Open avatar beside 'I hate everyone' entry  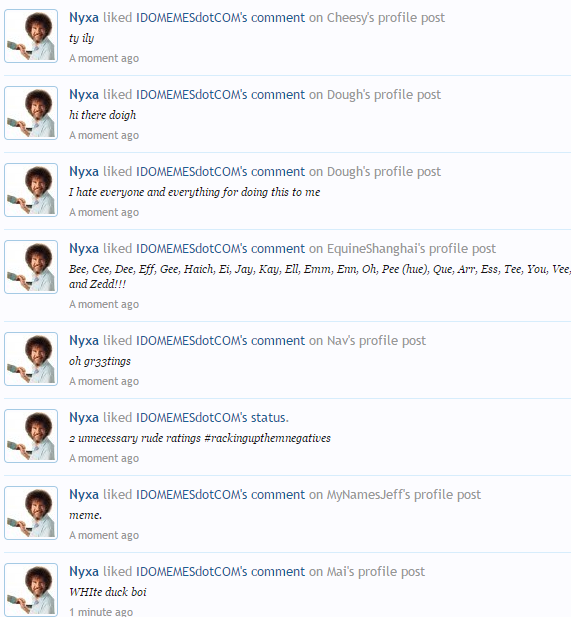pos(31,190)
